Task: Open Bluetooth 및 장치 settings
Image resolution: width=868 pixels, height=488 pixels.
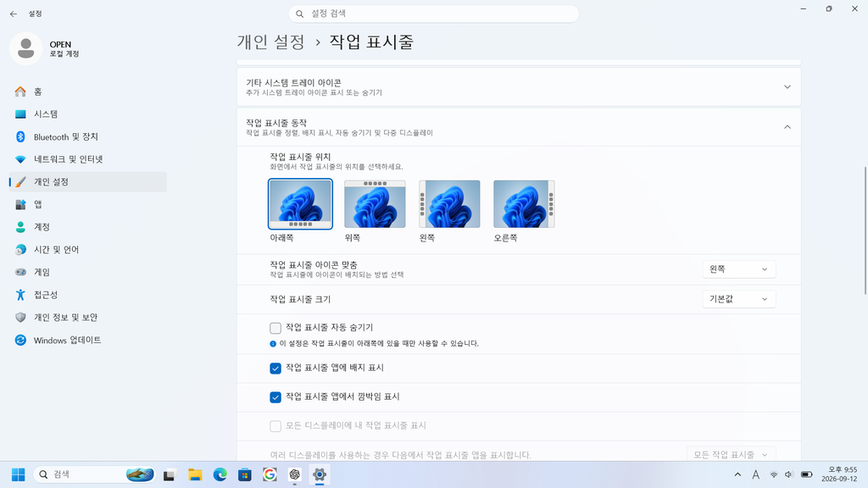Action: 87,136
